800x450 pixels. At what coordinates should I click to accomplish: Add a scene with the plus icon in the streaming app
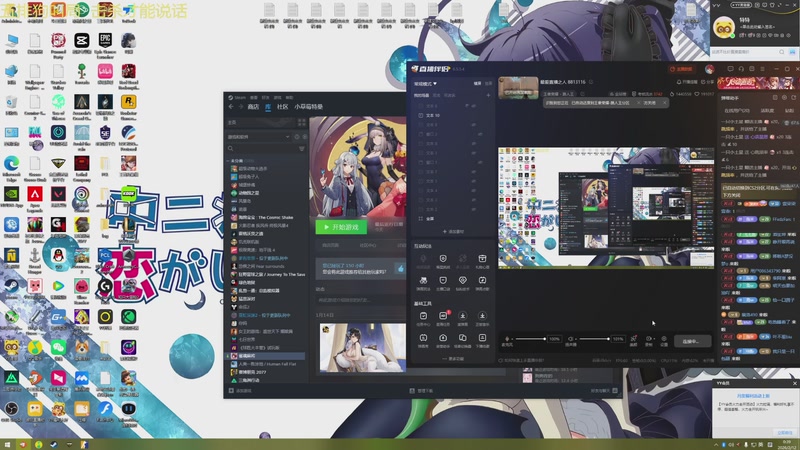[488, 95]
